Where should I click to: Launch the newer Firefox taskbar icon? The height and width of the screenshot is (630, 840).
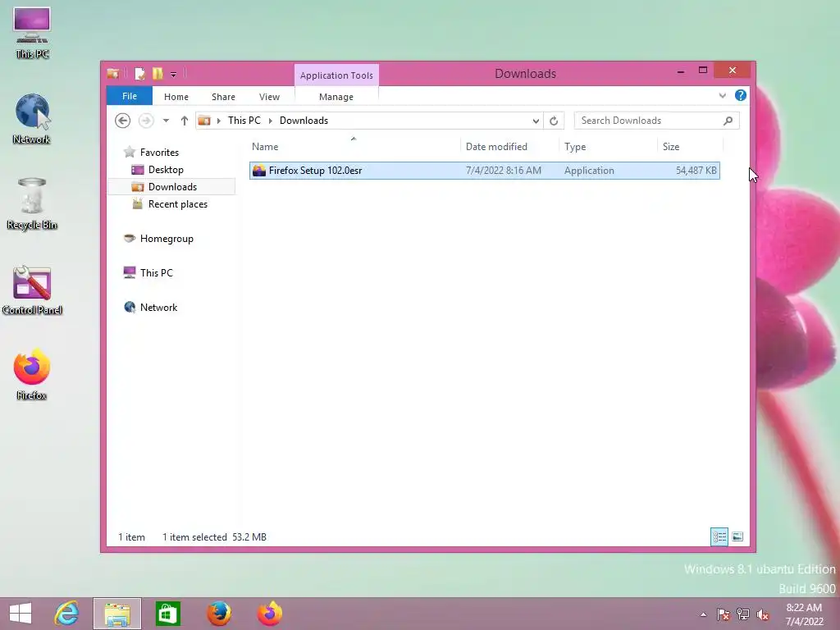269,614
